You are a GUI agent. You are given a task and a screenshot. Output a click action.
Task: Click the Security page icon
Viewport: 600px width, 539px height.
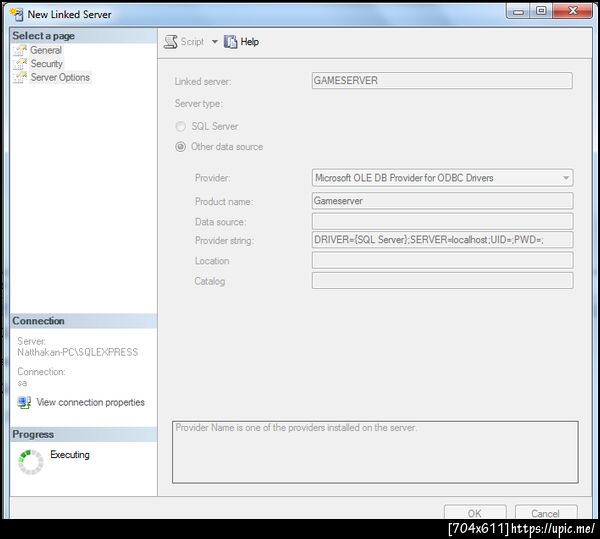[x=20, y=64]
